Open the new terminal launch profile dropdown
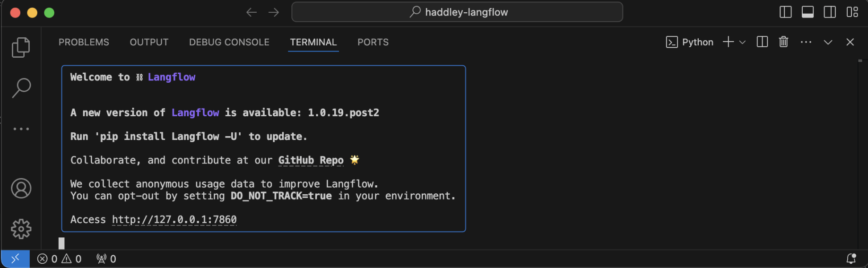The width and height of the screenshot is (868, 268). (x=742, y=42)
